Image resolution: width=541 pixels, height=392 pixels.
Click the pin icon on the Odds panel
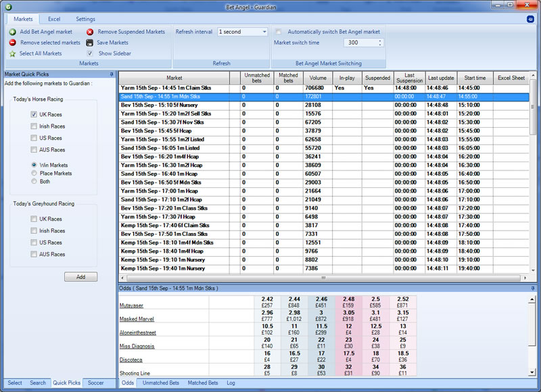point(533,288)
